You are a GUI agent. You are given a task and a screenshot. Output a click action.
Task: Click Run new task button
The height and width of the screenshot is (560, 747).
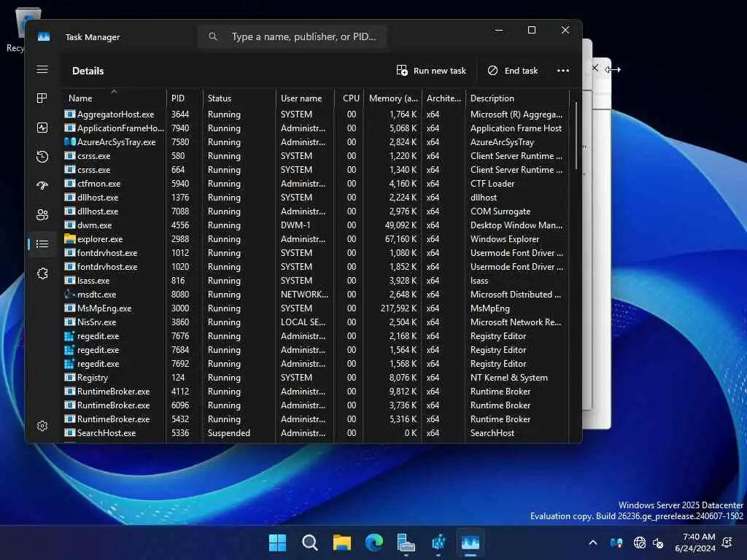click(431, 71)
